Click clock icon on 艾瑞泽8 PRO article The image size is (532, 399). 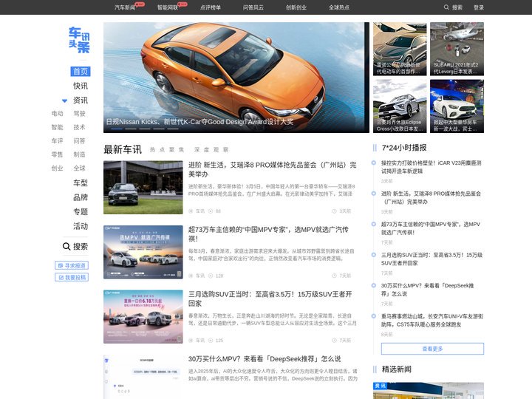(x=334, y=211)
